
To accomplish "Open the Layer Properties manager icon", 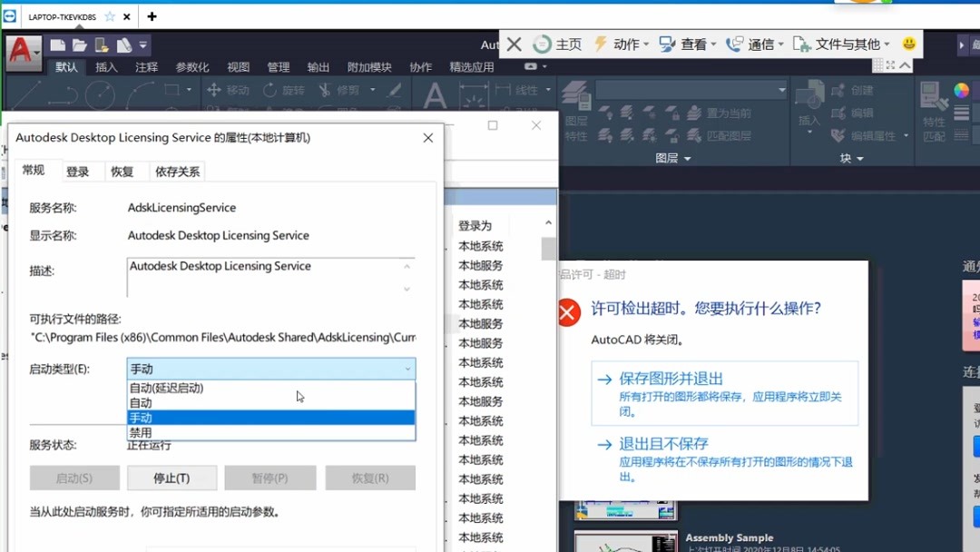I will (575, 100).
